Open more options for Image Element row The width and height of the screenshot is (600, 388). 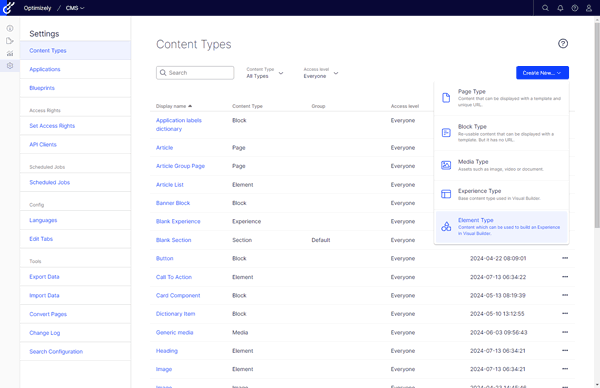pyautogui.click(x=565, y=369)
